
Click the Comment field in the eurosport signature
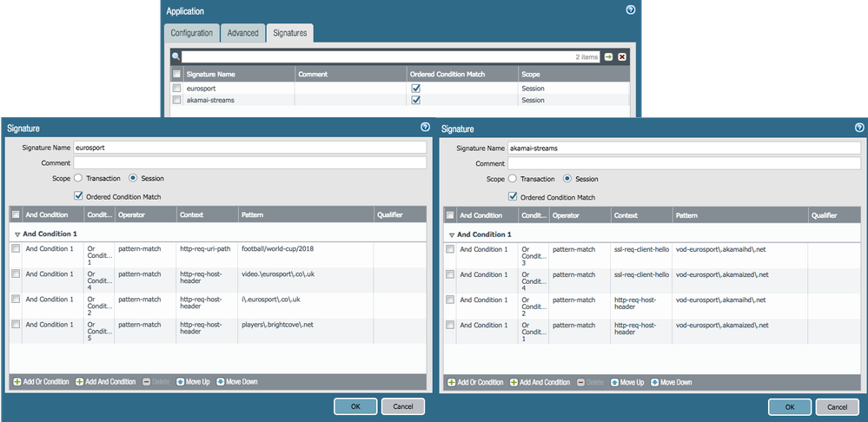[x=249, y=162]
